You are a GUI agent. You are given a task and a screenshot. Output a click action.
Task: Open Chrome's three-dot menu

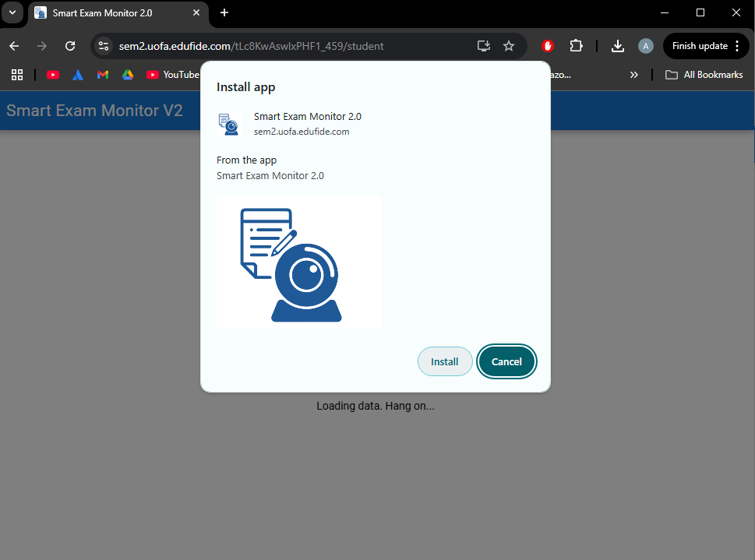(x=736, y=46)
